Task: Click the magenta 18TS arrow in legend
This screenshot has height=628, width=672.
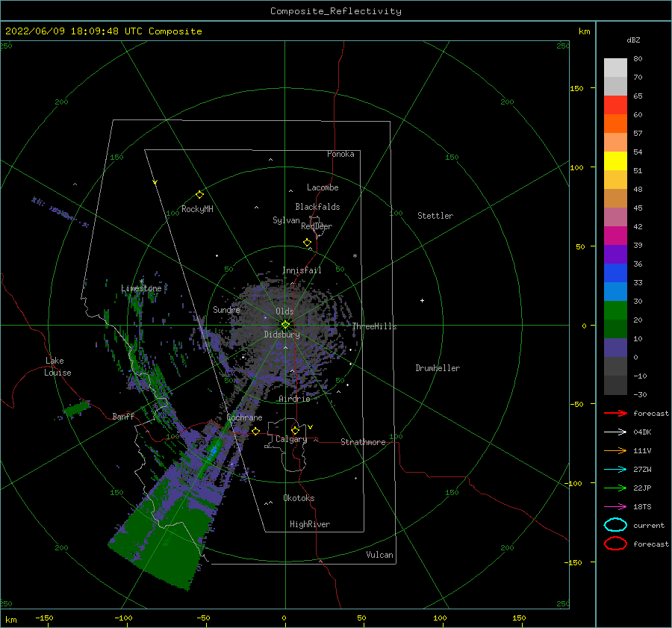Action: [615, 507]
